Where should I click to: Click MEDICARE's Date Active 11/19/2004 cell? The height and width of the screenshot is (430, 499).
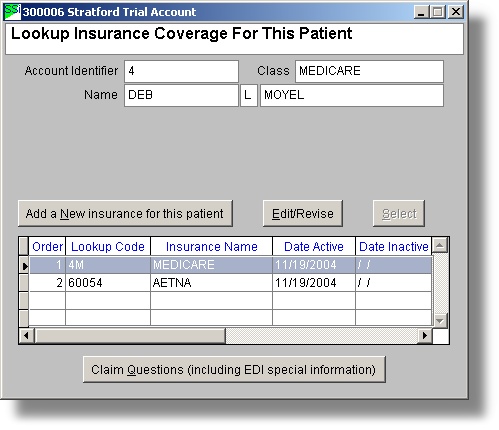(x=314, y=265)
